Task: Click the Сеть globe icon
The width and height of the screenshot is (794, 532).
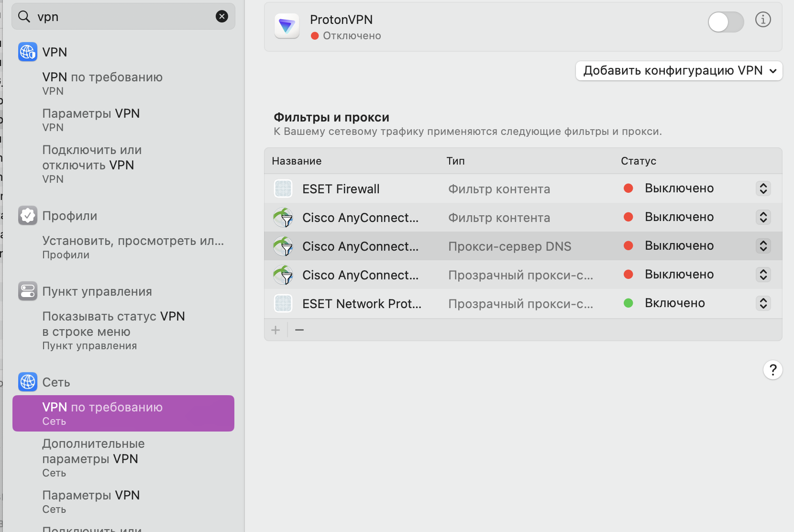Action: coord(28,382)
